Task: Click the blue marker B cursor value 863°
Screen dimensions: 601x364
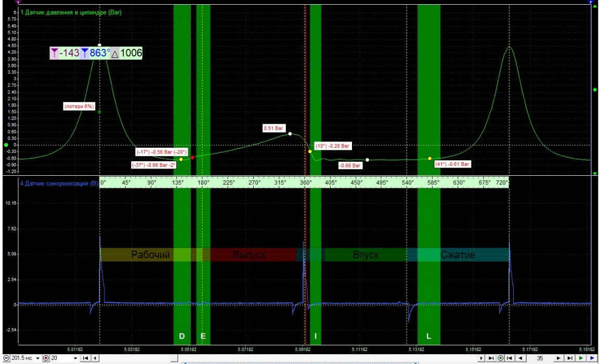Action: point(97,53)
